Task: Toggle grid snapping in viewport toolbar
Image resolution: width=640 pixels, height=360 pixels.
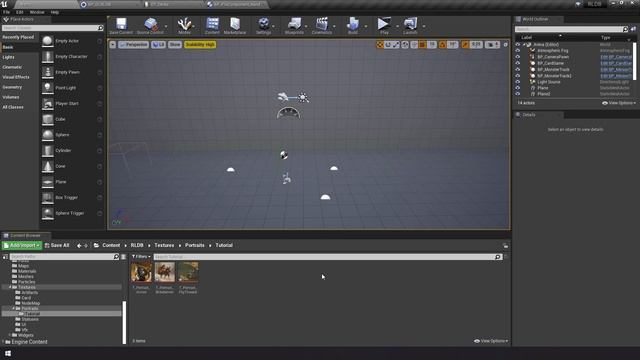Action: pos(423,44)
